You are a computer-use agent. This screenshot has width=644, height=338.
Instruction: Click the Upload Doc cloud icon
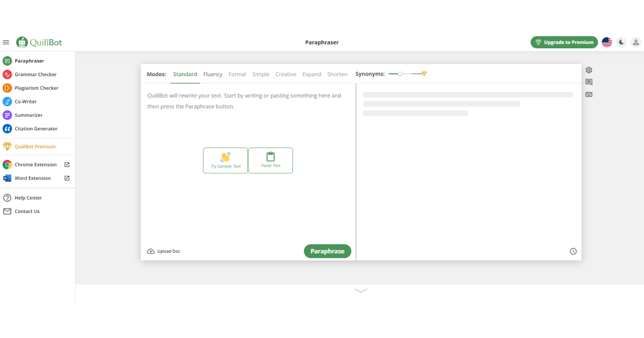(x=151, y=251)
